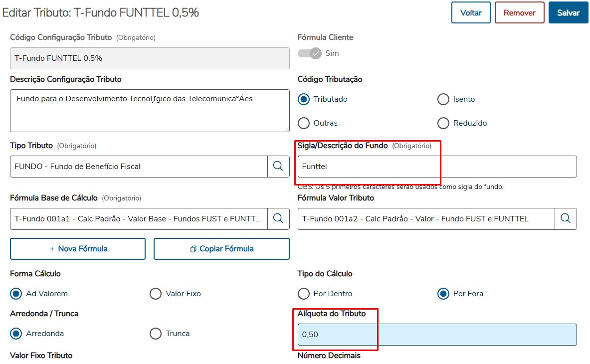Viewport: 590px width, 364px height.
Task: Go back with the Voltar button
Action: click(471, 13)
